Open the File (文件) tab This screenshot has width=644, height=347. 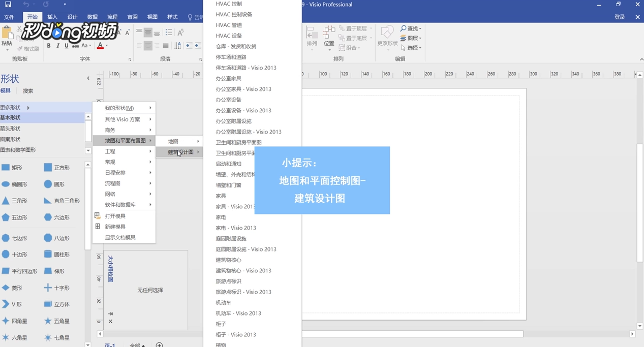pos(9,17)
